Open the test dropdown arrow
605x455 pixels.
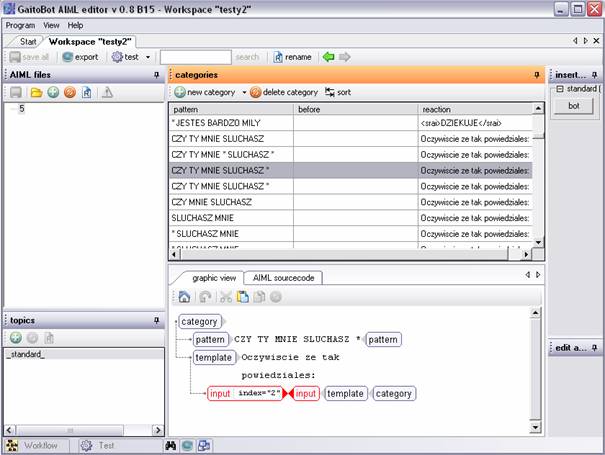[x=148, y=57]
